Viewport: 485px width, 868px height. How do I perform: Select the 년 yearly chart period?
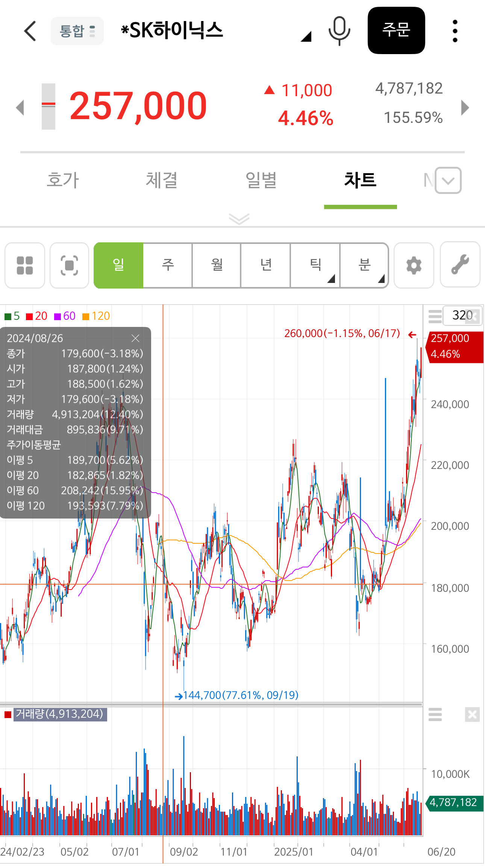tap(266, 265)
